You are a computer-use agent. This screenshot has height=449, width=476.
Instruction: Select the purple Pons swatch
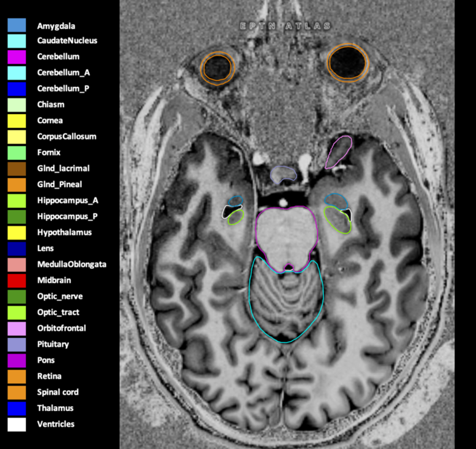pyautogui.click(x=17, y=361)
